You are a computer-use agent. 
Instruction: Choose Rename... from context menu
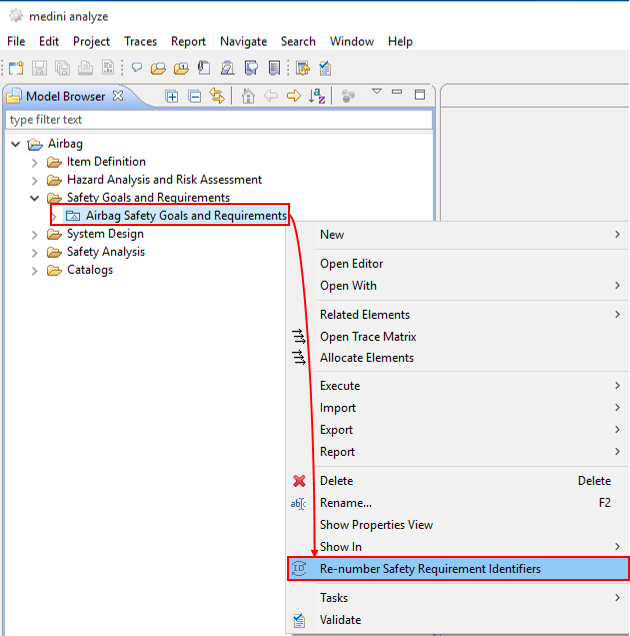[x=458, y=503]
